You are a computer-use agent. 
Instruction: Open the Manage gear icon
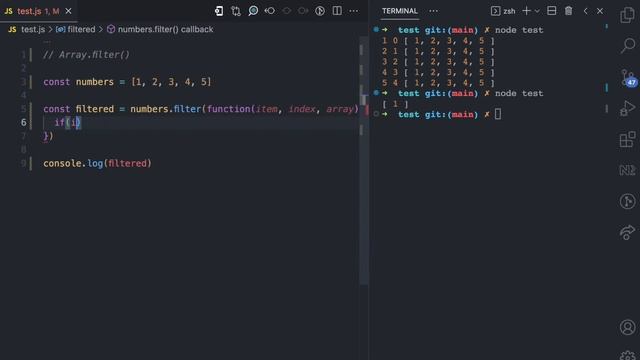click(628, 355)
